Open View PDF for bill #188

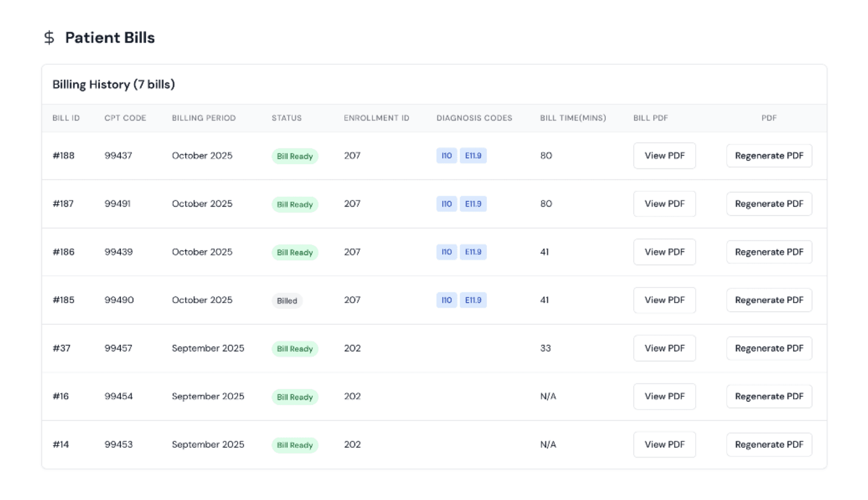664,156
